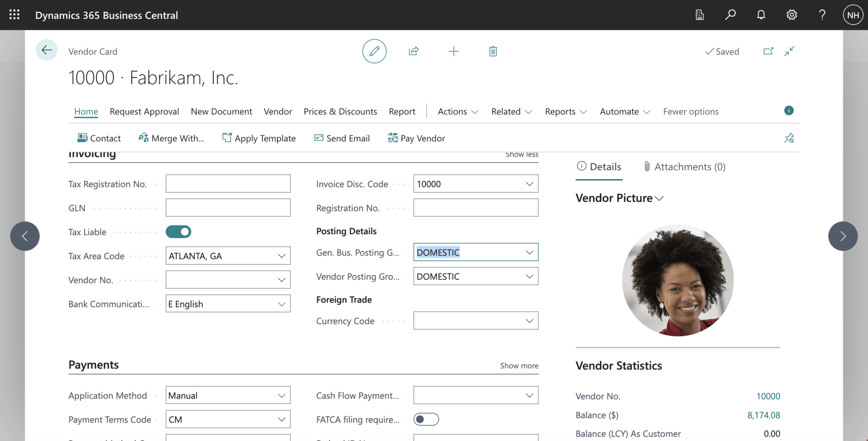The width and height of the screenshot is (868, 441).
Task: Select the Home tab
Action: [x=86, y=112]
